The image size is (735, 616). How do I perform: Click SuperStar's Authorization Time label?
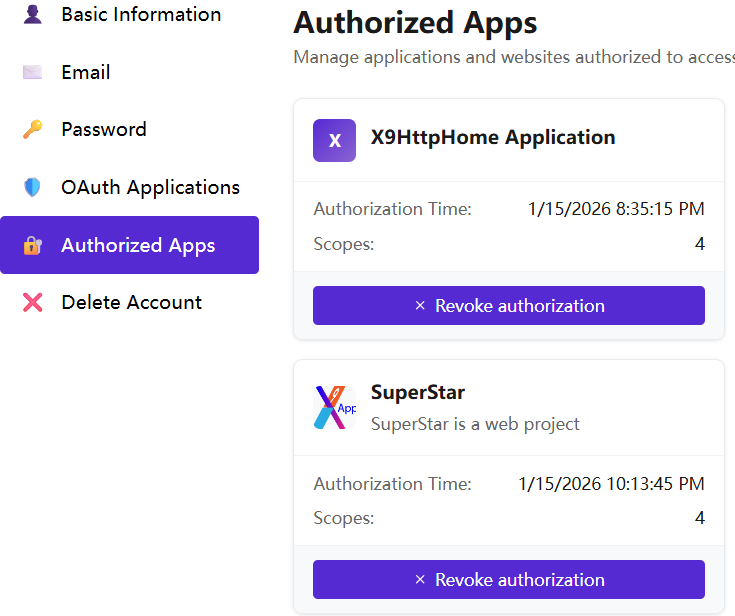392,484
